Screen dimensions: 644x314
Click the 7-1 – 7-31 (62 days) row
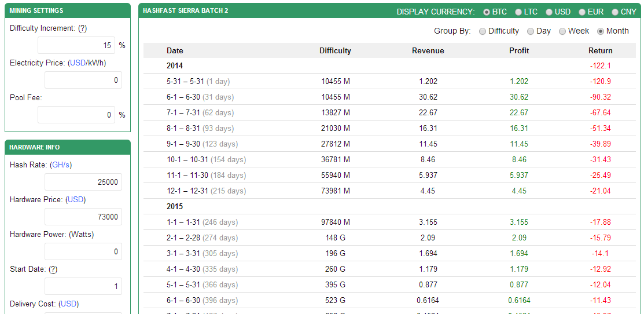click(x=389, y=112)
